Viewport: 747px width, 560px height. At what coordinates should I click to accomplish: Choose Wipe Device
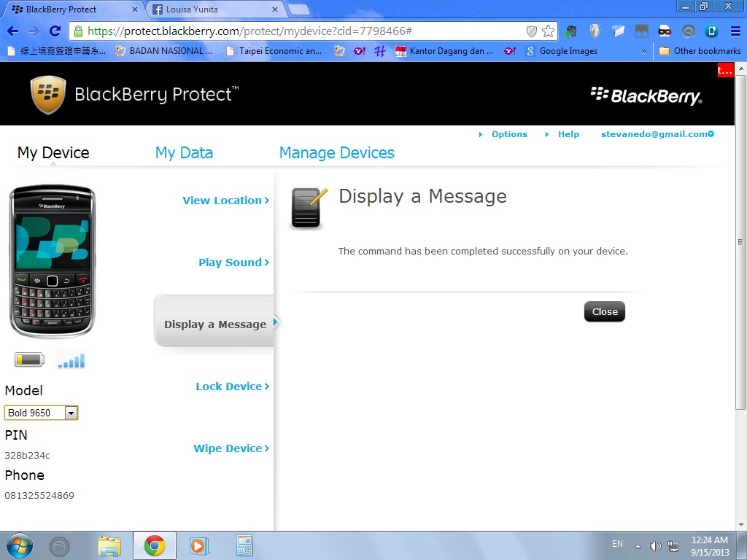(231, 448)
